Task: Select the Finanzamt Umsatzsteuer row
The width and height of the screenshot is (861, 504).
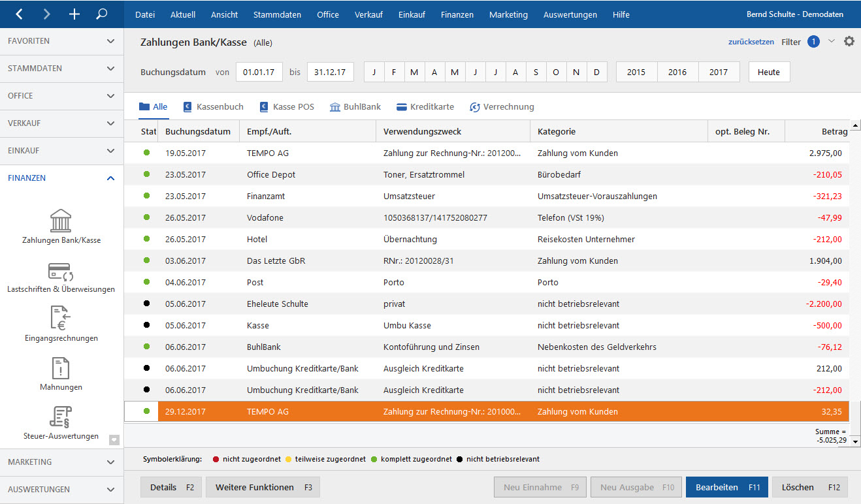Action: [x=487, y=196]
